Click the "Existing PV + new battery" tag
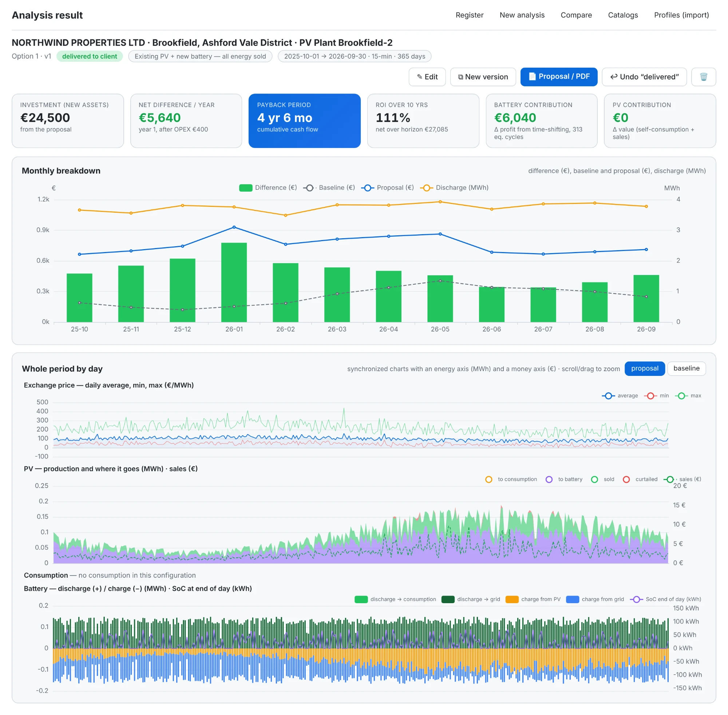This screenshot has height=715, width=728. (201, 56)
